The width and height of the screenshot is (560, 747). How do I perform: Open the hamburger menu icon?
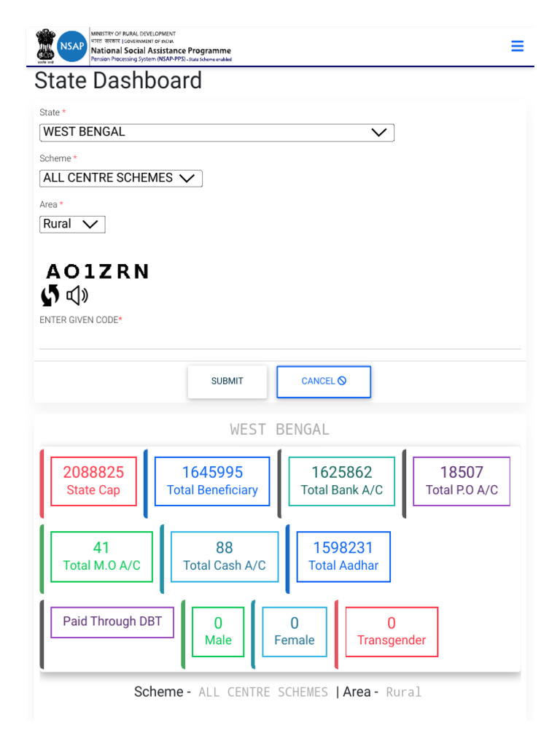517,46
